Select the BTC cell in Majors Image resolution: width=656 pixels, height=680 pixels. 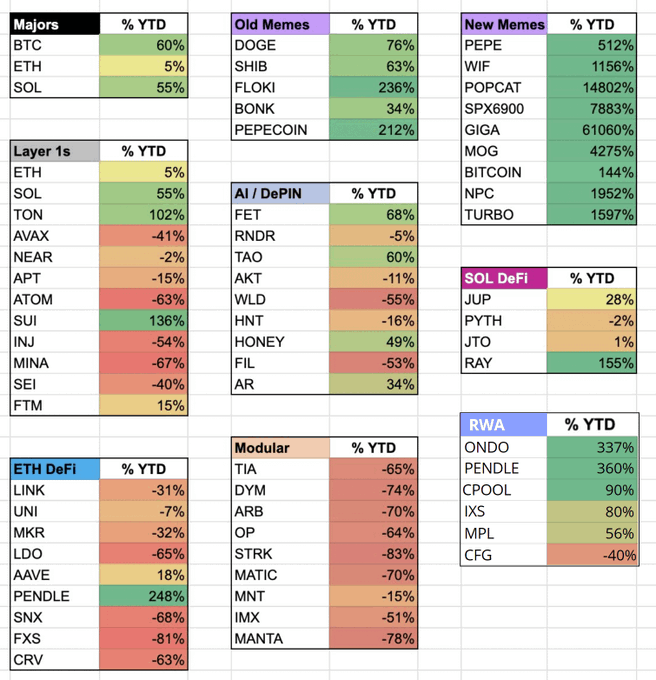click(55, 45)
